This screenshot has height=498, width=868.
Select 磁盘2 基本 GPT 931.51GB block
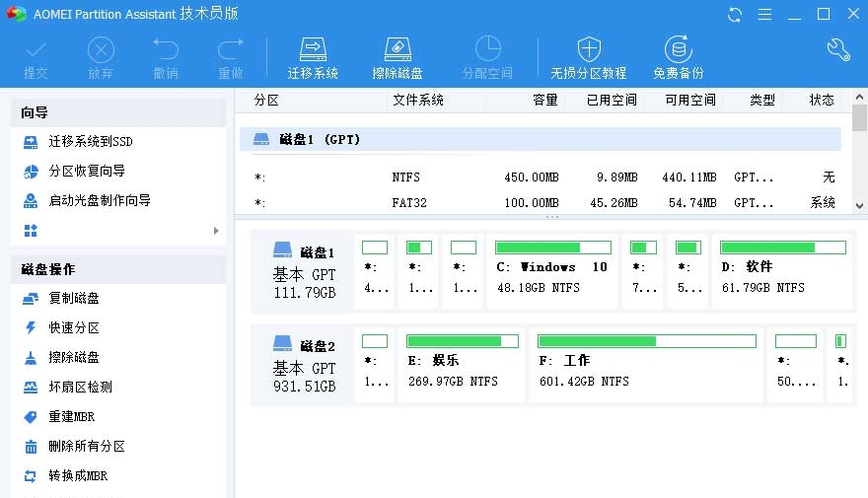click(x=302, y=366)
